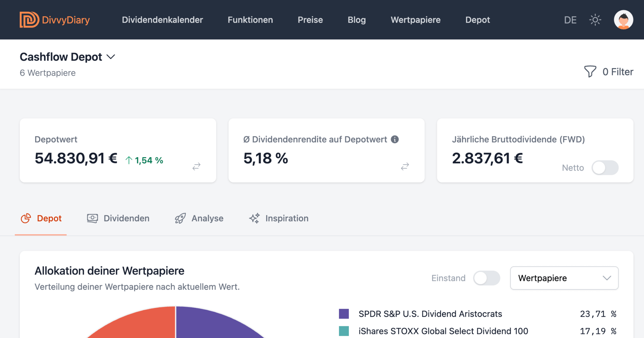Open the Wertpapiere allocation dropdown
The height and width of the screenshot is (338, 644).
pos(564,278)
